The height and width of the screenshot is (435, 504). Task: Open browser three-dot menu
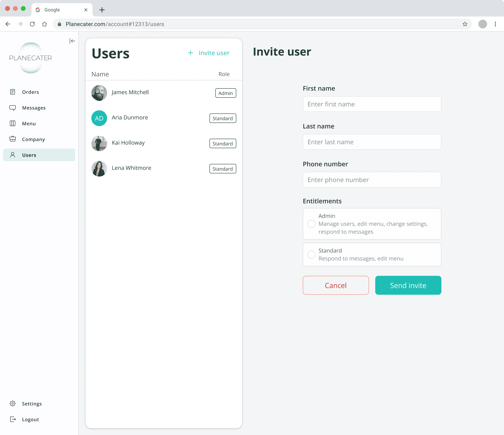pos(495,24)
